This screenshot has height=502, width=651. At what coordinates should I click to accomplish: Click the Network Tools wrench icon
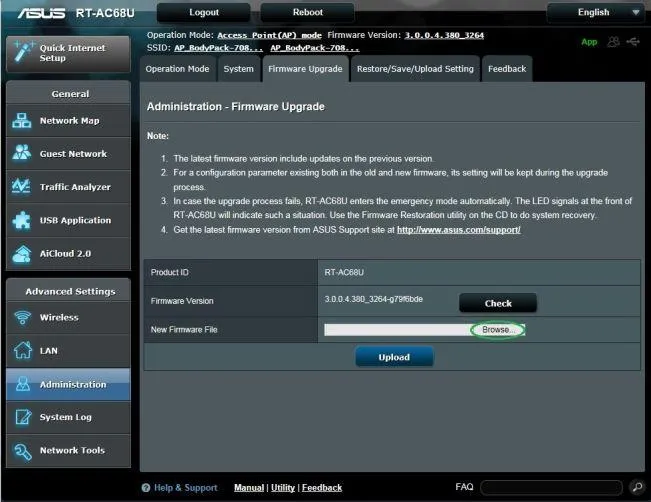22,451
